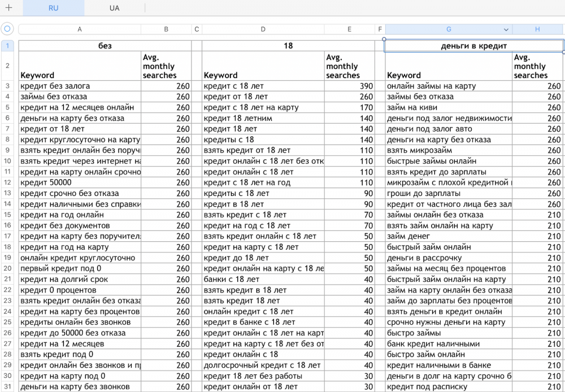Click the 'без' title cell
The image size is (565, 392).
point(105,46)
